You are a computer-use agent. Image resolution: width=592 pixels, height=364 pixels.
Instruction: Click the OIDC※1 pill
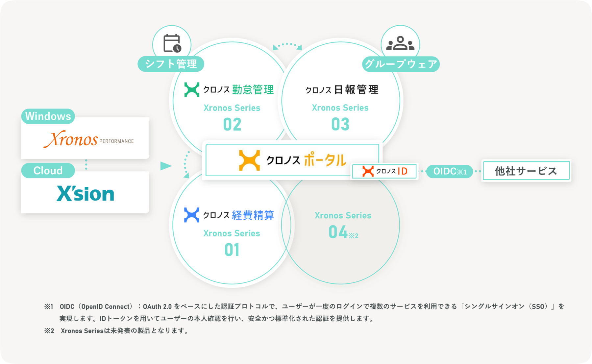pyautogui.click(x=450, y=171)
